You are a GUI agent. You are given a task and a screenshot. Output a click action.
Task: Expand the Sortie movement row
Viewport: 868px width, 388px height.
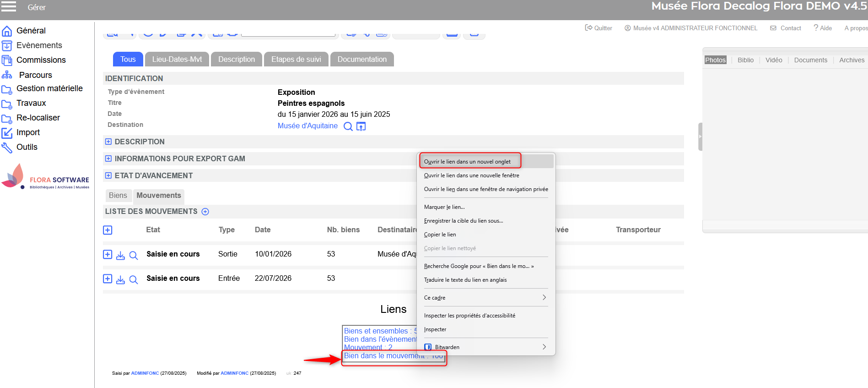coord(108,255)
